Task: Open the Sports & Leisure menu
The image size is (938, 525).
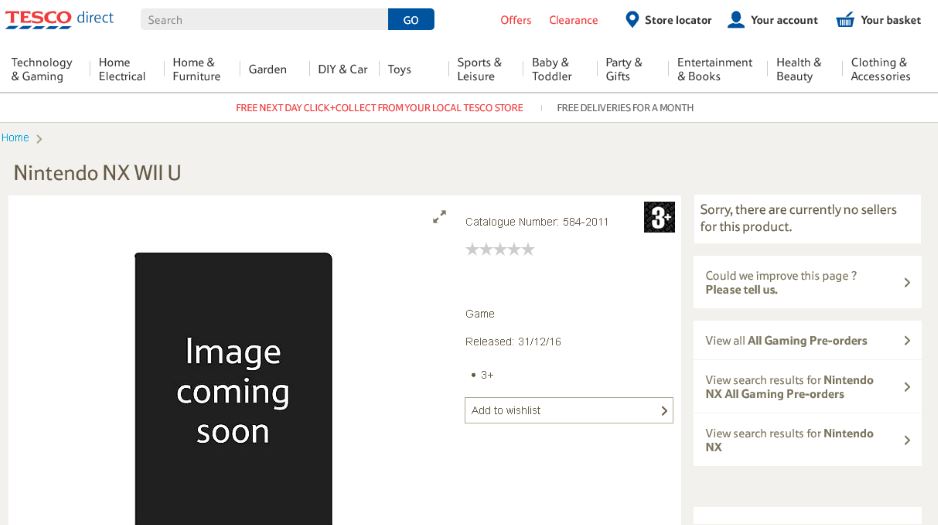Action: (x=479, y=69)
